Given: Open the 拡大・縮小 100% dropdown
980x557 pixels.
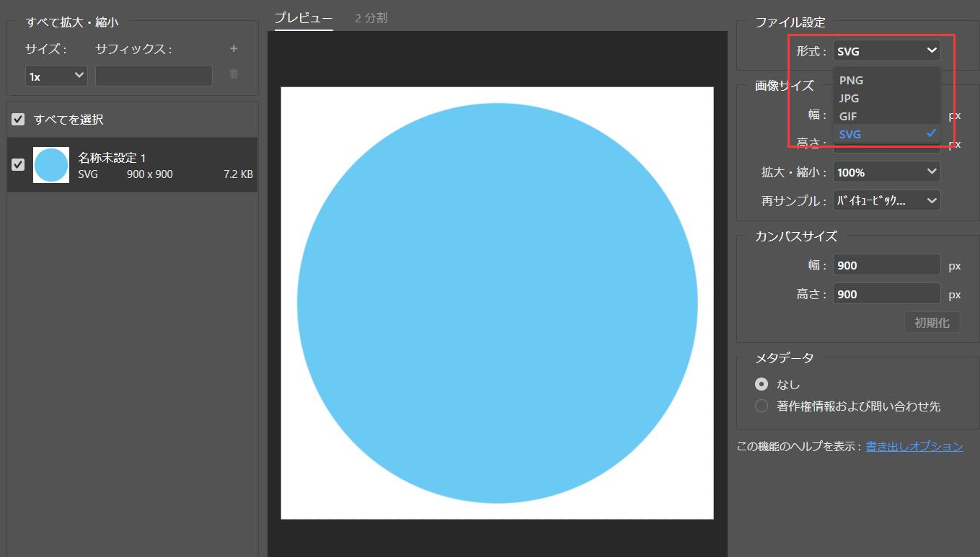Looking at the screenshot, I should coord(886,172).
